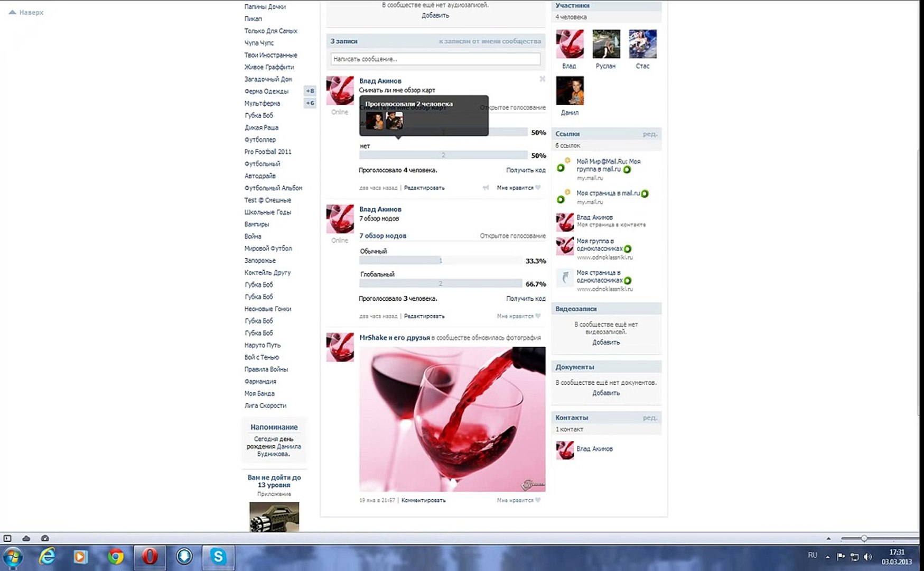
Task: Comment on the updated photo post
Action: click(423, 500)
